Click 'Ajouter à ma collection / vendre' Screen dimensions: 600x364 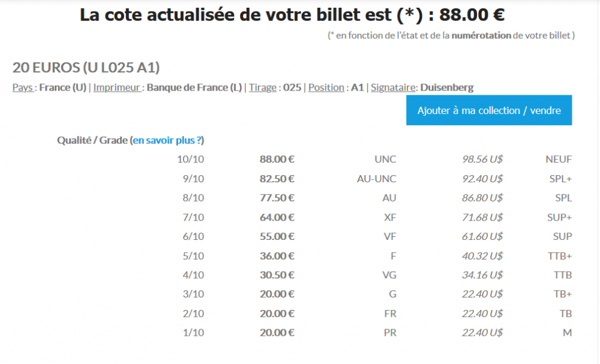coord(488,110)
